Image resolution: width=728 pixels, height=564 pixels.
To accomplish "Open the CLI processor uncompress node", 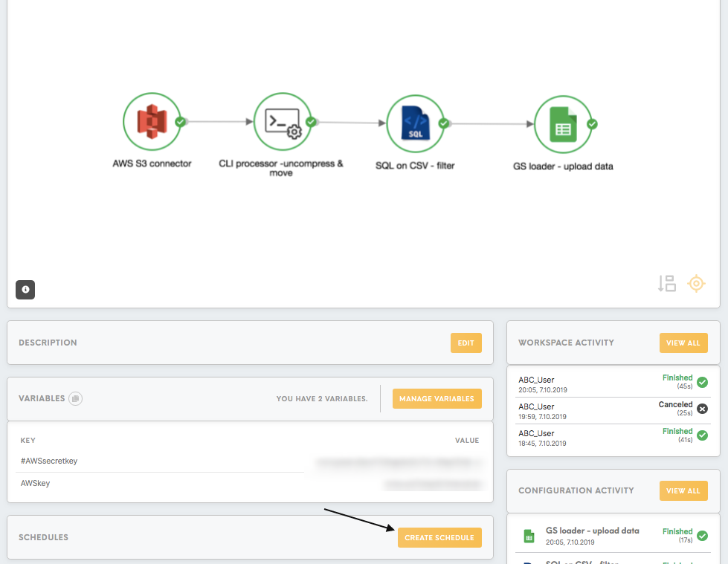I will [x=283, y=122].
